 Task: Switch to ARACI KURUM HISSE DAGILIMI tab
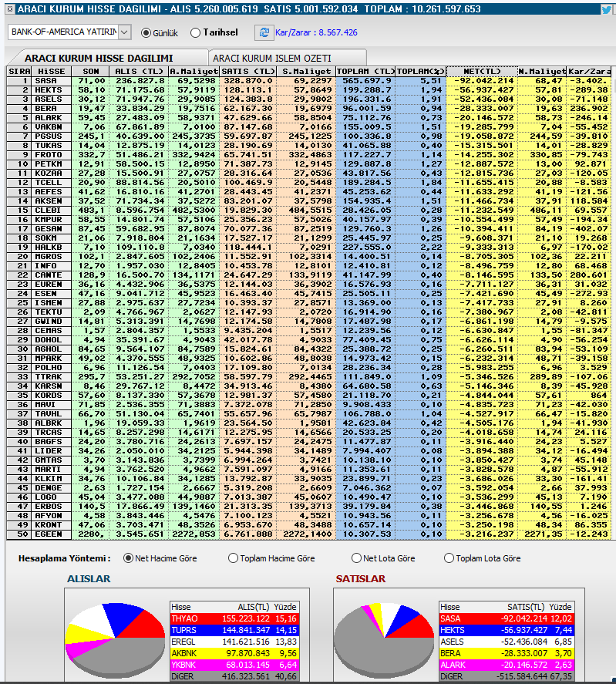coord(107,58)
